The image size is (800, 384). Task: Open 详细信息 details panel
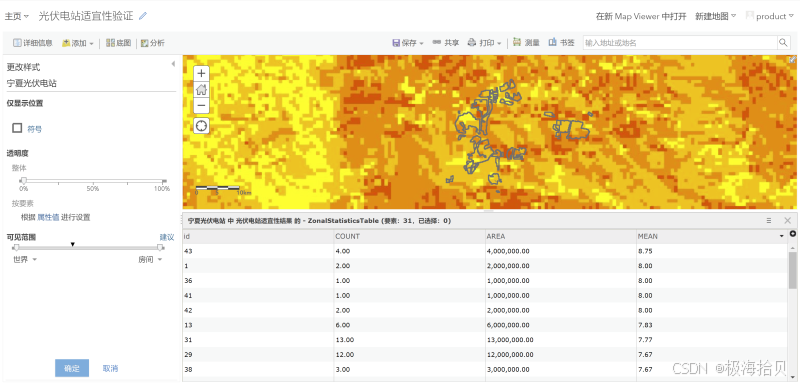[33, 43]
